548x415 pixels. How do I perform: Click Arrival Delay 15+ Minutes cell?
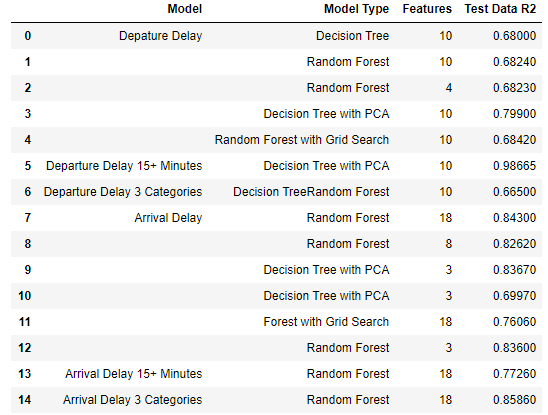[x=134, y=374]
